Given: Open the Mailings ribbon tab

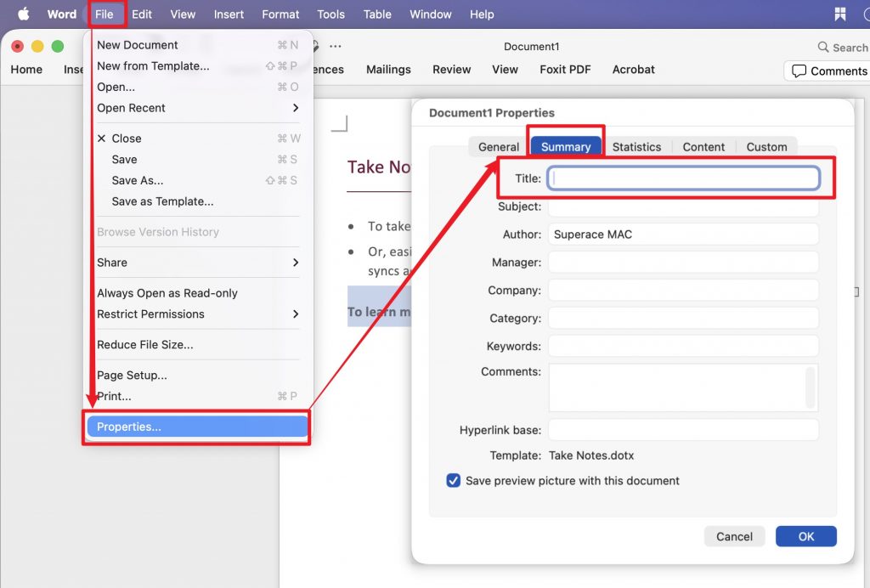Looking at the screenshot, I should tap(388, 70).
